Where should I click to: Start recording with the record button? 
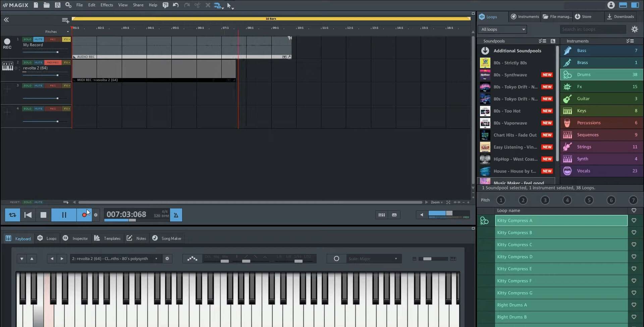[x=84, y=215]
